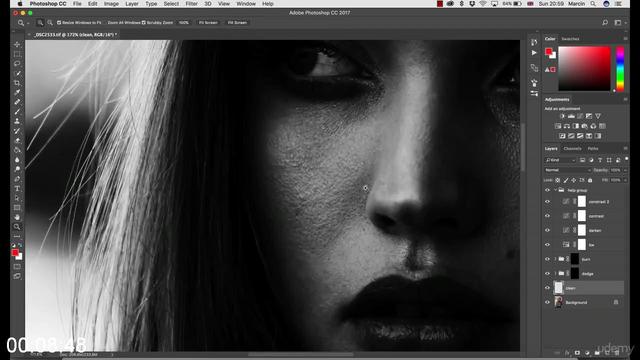This screenshot has height=360, width=640.
Task: Select the Zoom tool in the toolbox
Action: pyautogui.click(x=17, y=227)
